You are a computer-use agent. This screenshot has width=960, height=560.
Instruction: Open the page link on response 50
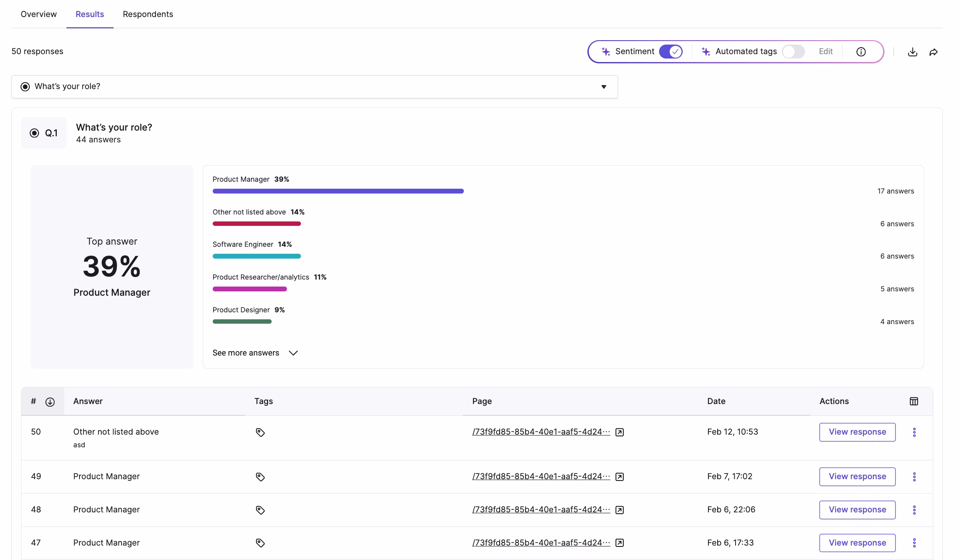tap(541, 432)
